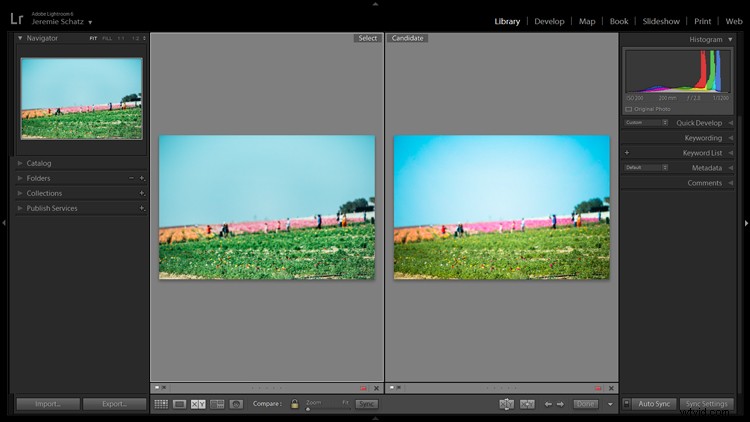Click Folders minus icon
The height and width of the screenshot is (422, 750).
(x=131, y=178)
